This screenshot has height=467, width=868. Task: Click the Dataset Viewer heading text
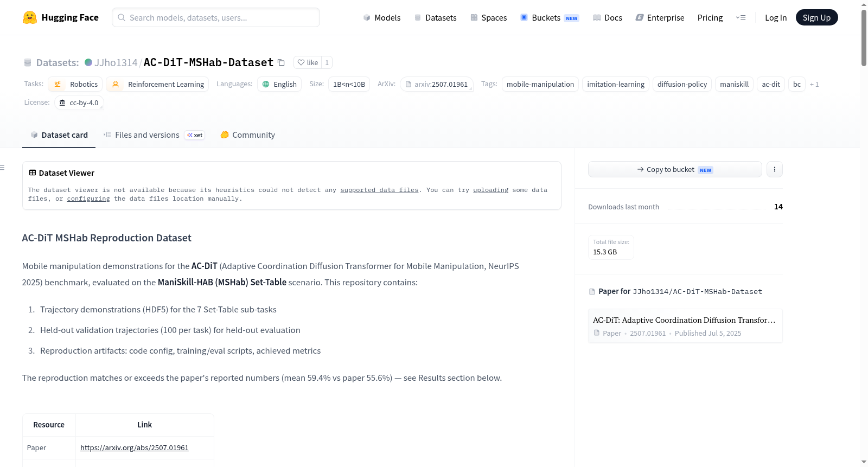pos(67,172)
